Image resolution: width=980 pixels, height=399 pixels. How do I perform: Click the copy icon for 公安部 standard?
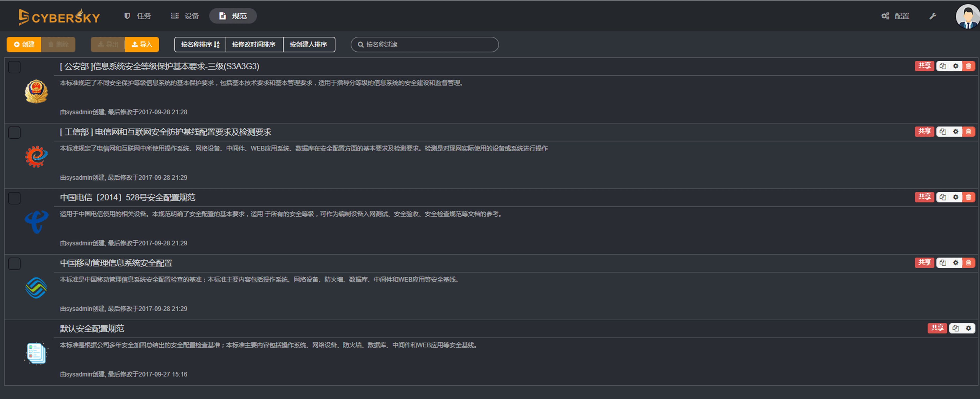(x=943, y=66)
